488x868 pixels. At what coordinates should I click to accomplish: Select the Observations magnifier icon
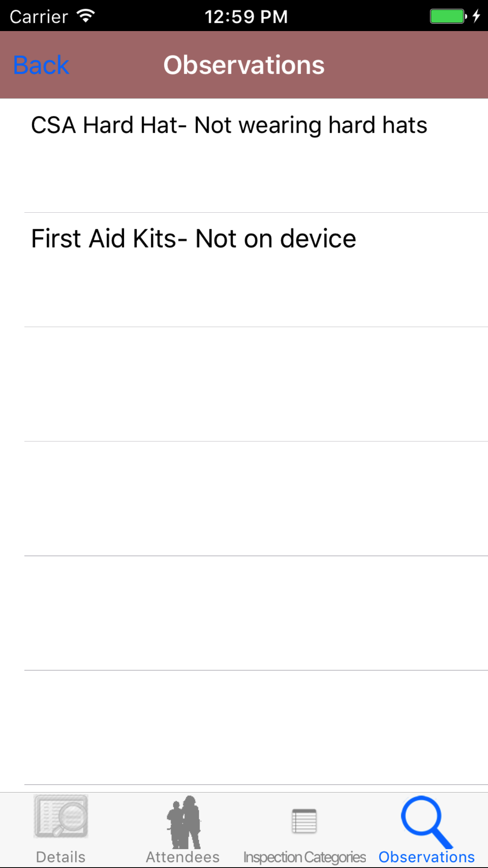pos(426,822)
